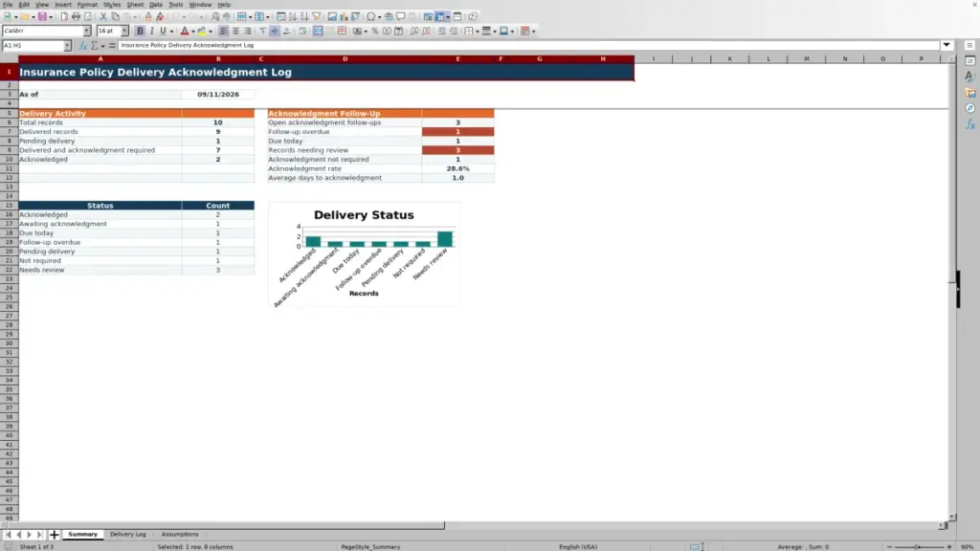
Task: Switch to the Assumptions sheet tab
Action: [180, 534]
